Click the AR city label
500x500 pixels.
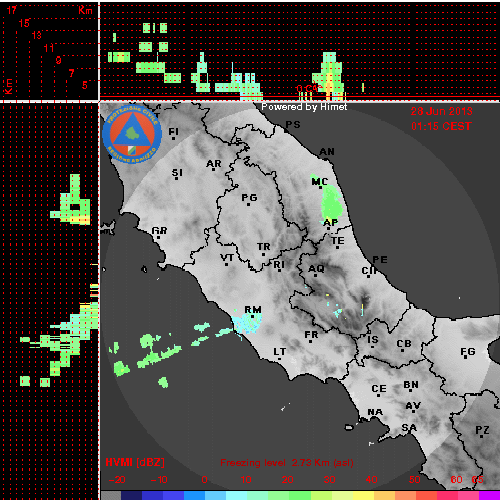click(x=214, y=164)
